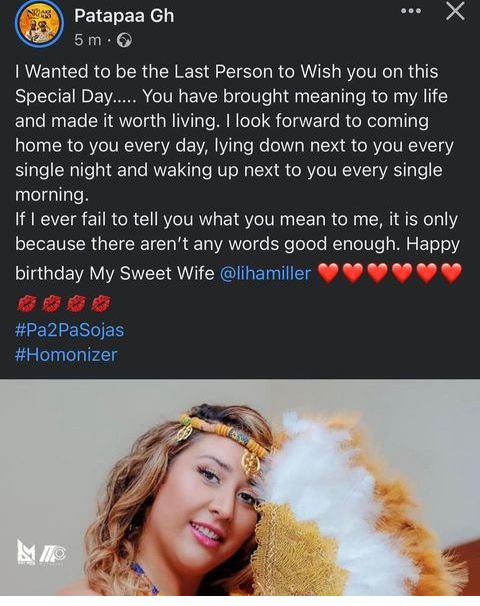Follow the #Homonizer hashtag

66,355
